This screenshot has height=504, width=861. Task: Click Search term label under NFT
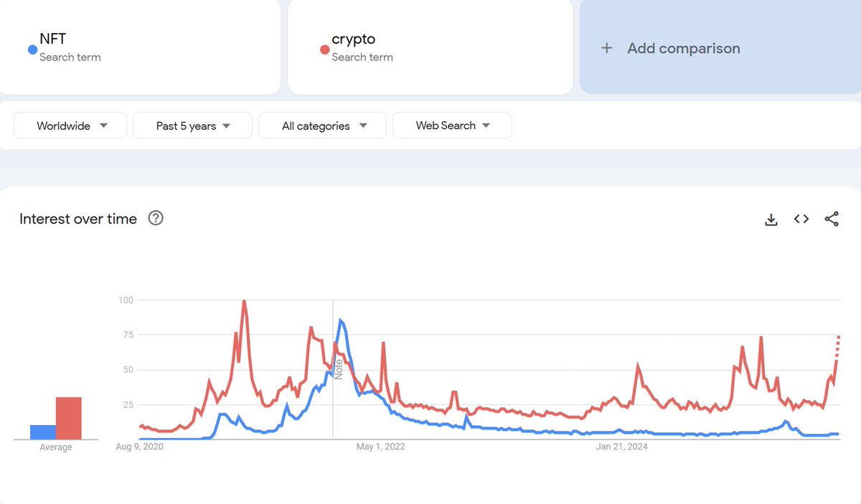pyautogui.click(x=70, y=57)
